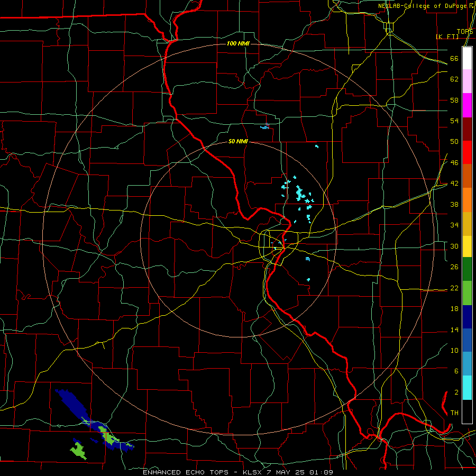This screenshot has height=476, width=476.
Task: Click the "30" legend value
Action: [454, 246]
